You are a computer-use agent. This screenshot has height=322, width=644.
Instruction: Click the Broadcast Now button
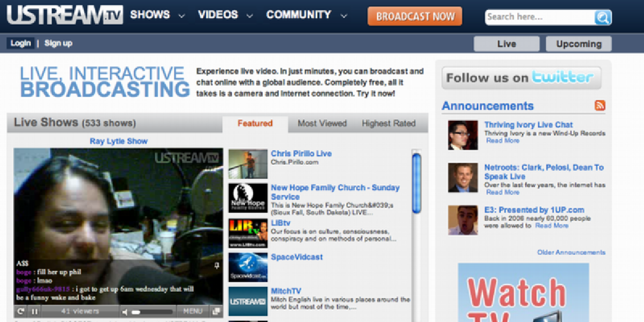pos(415,16)
